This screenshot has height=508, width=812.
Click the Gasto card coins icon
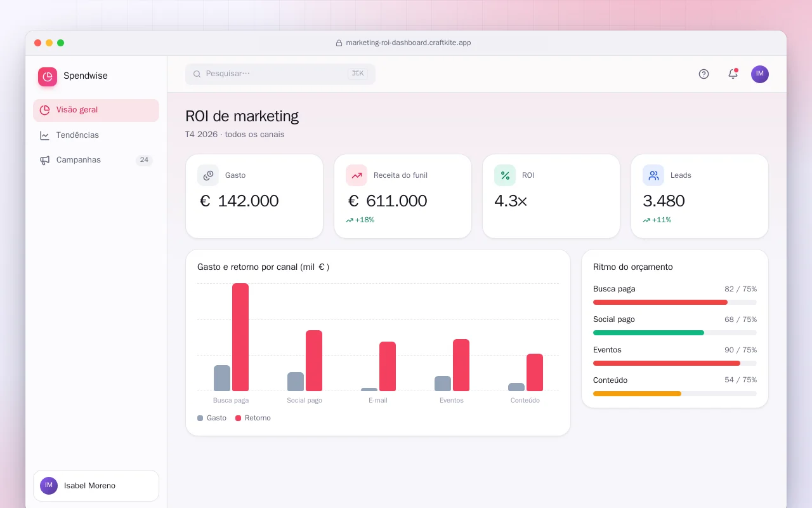pos(208,175)
